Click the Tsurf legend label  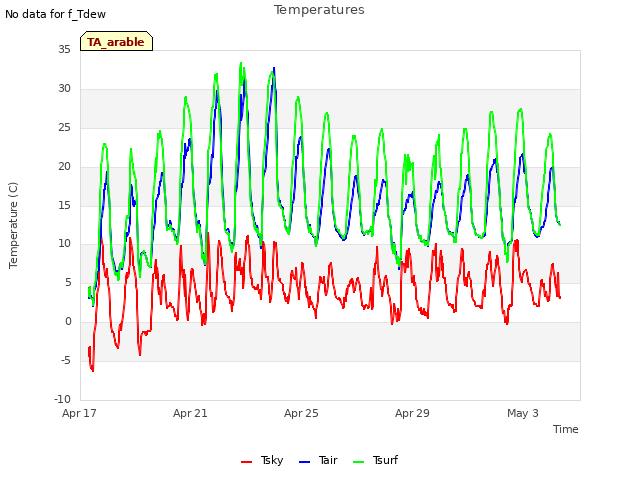[x=385, y=460]
